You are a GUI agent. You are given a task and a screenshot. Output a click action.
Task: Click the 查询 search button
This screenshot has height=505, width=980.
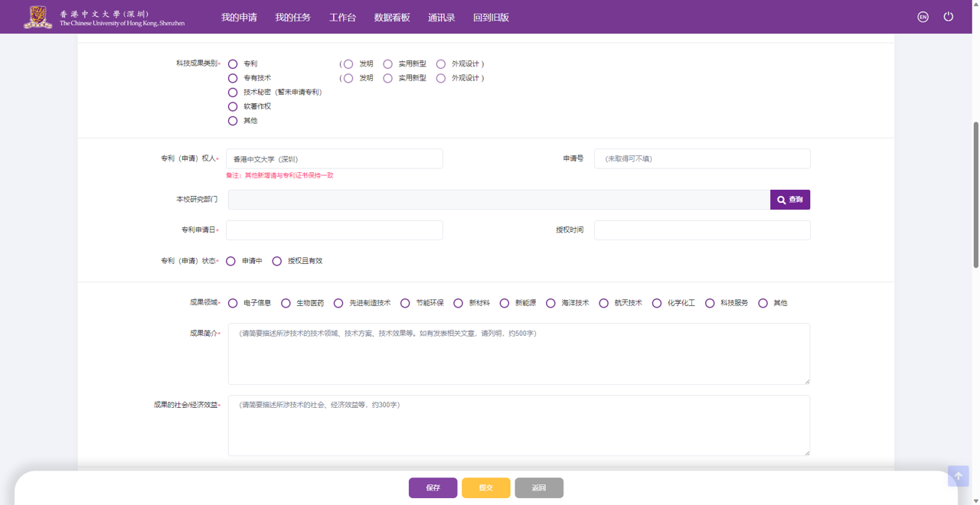point(789,200)
